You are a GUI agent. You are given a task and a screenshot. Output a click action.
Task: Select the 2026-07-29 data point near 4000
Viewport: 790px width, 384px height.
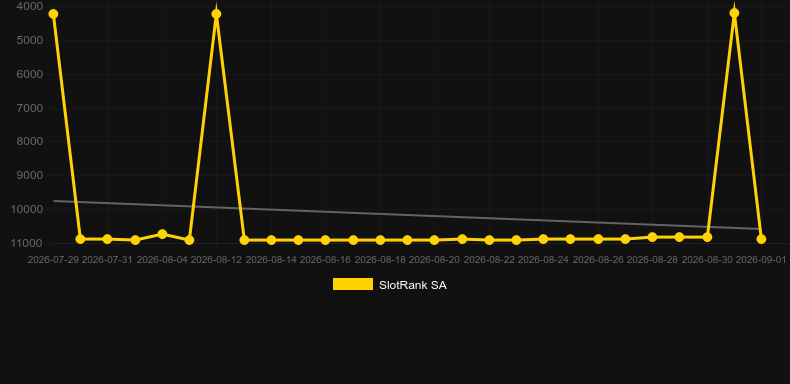tap(53, 14)
